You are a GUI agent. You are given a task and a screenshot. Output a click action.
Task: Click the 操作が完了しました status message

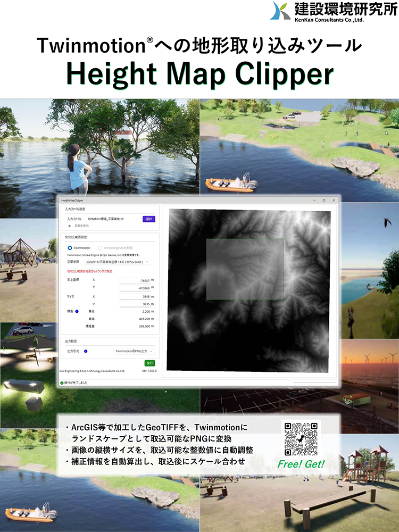(x=76, y=383)
